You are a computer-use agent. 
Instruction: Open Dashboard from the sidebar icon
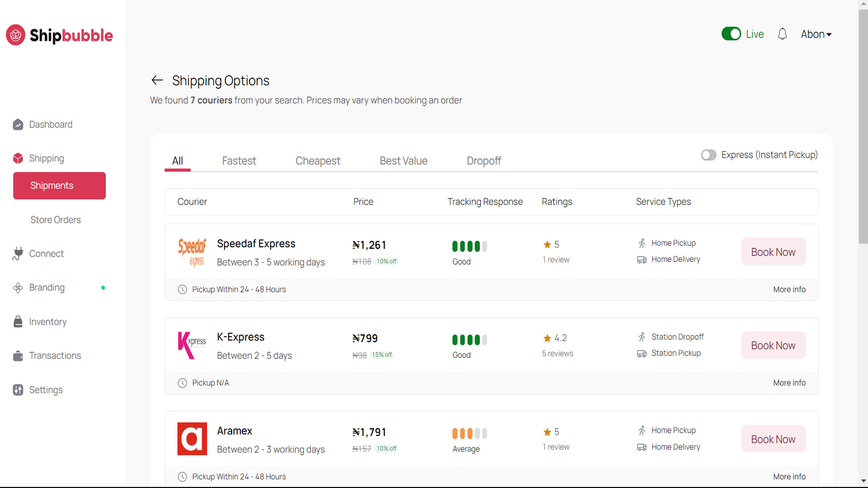[x=18, y=125]
